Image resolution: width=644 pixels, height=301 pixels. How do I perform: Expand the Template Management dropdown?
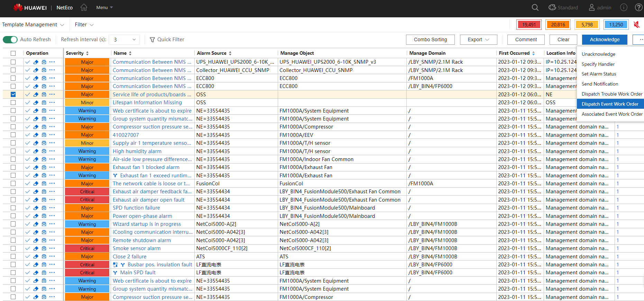click(x=33, y=25)
